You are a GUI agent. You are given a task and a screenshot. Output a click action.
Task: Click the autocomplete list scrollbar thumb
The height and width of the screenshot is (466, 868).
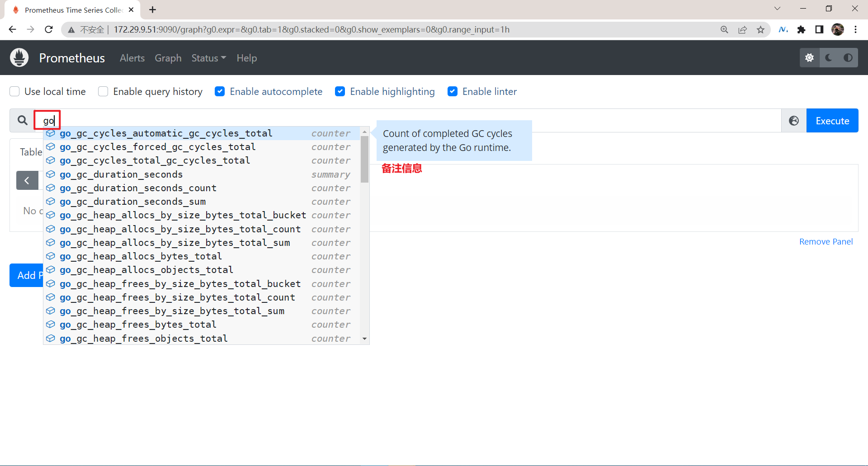click(364, 159)
